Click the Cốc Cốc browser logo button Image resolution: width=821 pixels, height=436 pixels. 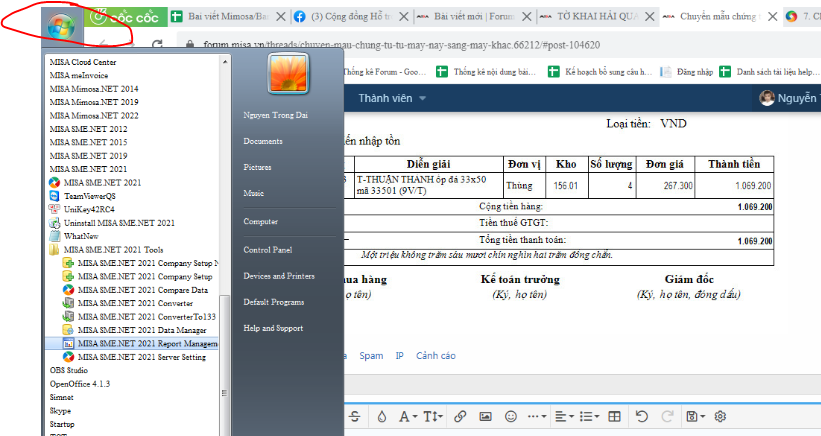coord(125,17)
